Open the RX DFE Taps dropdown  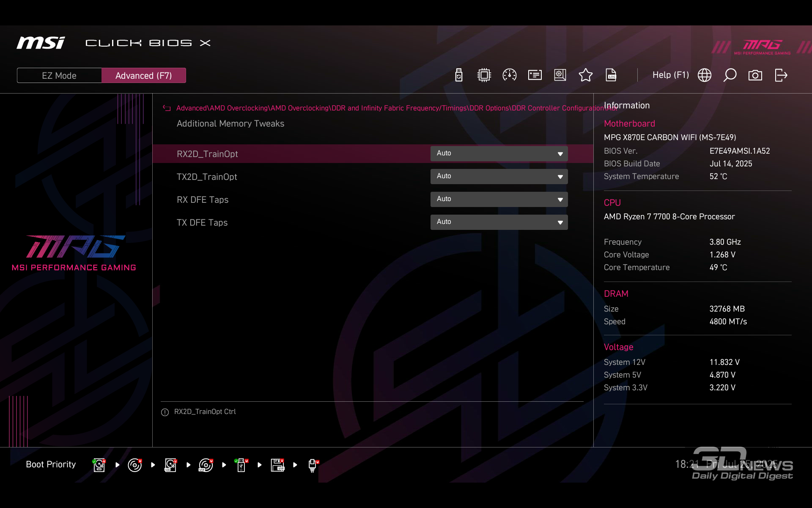(499, 199)
